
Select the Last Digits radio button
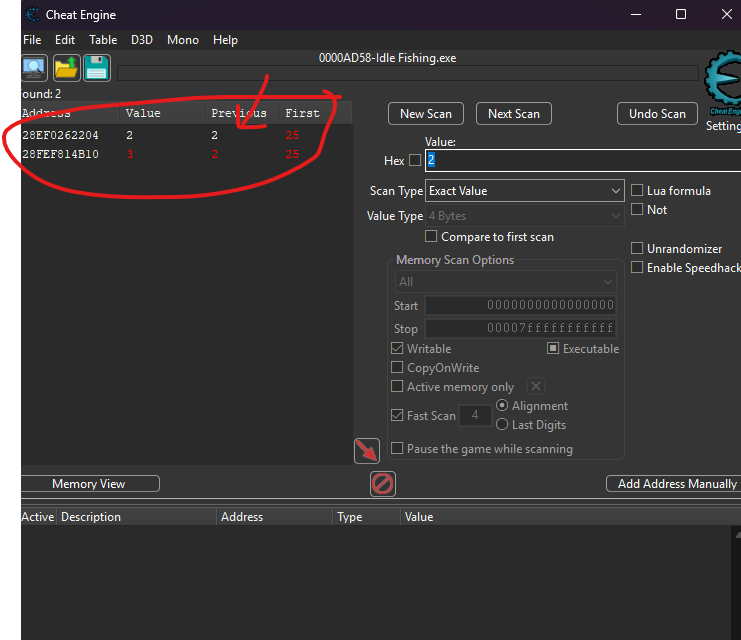502,425
